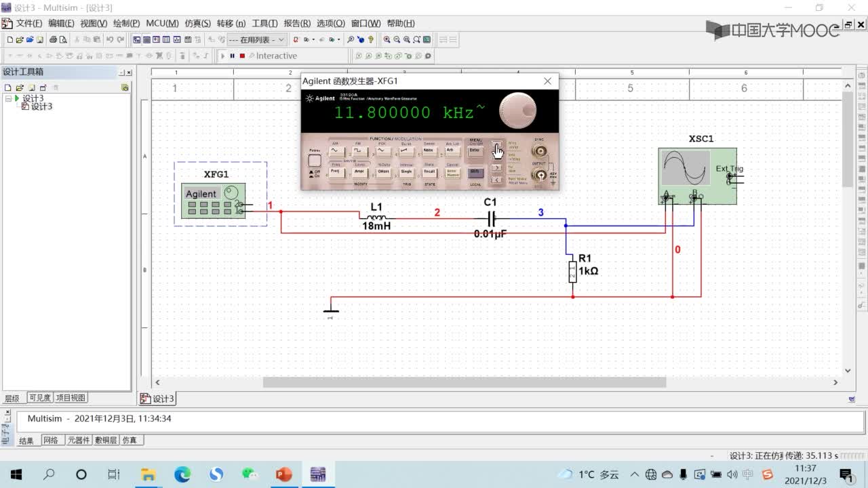Open Microsoft Edge from the taskbar

point(182,474)
